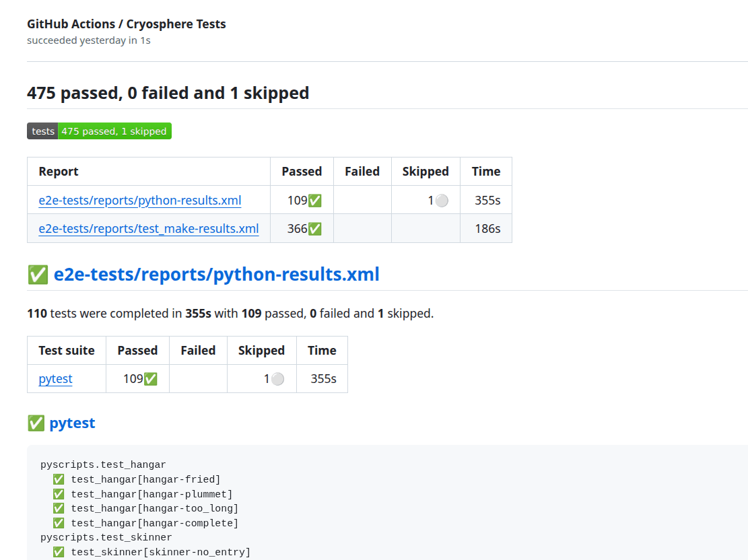Click the 'GitHub Actions / Cryosphere Tests' title
This screenshot has width=748, height=560.
pyautogui.click(x=127, y=24)
